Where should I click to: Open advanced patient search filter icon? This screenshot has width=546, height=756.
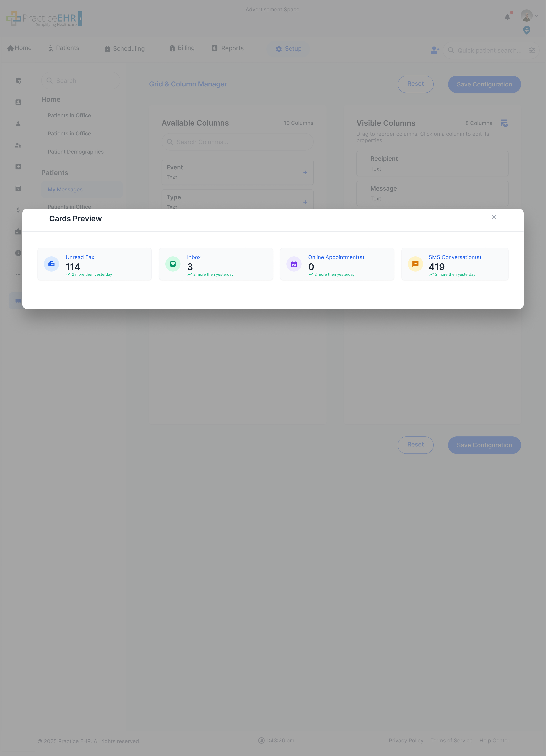point(532,50)
